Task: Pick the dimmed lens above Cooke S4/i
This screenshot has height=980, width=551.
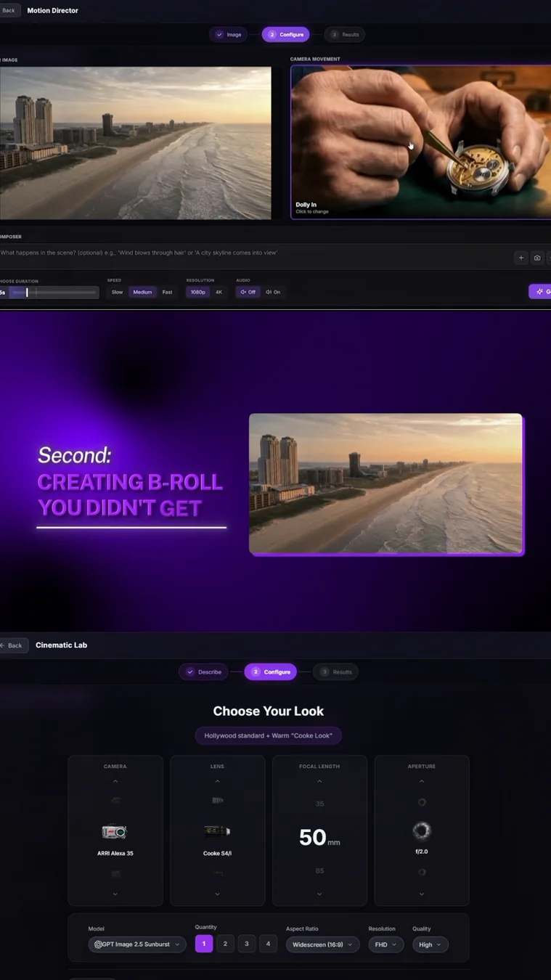Action: pyautogui.click(x=217, y=800)
